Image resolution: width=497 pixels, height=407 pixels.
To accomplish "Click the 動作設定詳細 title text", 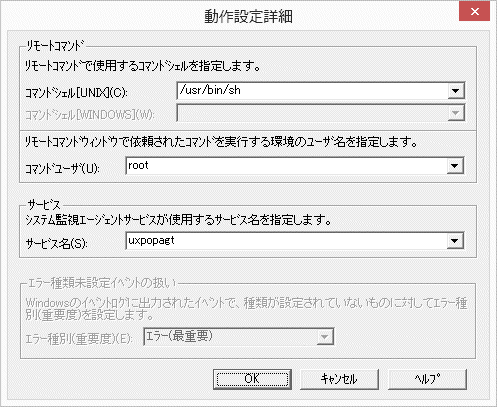I will [248, 16].
